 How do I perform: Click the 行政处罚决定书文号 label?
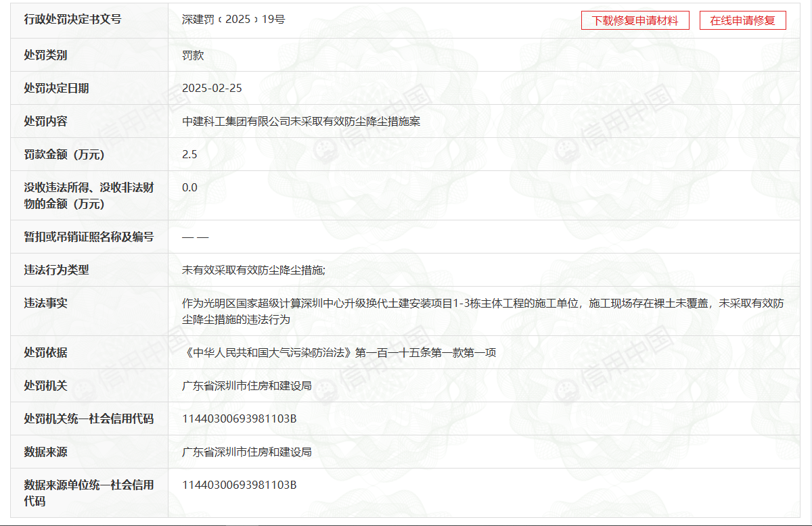(x=72, y=20)
